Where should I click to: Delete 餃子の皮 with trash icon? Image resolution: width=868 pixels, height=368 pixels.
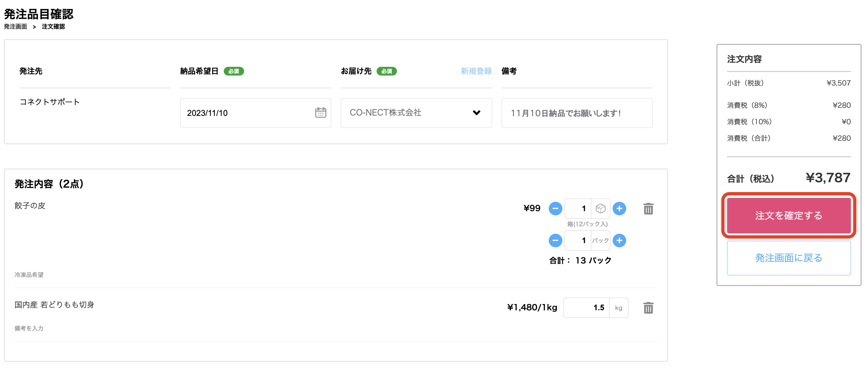tap(648, 209)
